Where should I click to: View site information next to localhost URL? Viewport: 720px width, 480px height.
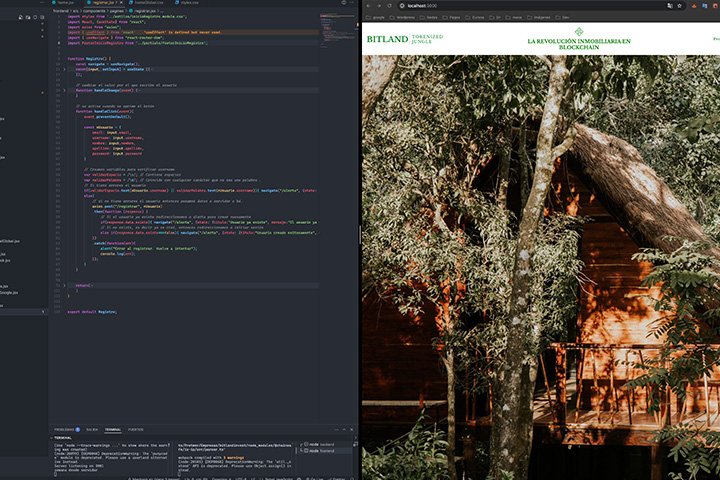(x=402, y=6)
